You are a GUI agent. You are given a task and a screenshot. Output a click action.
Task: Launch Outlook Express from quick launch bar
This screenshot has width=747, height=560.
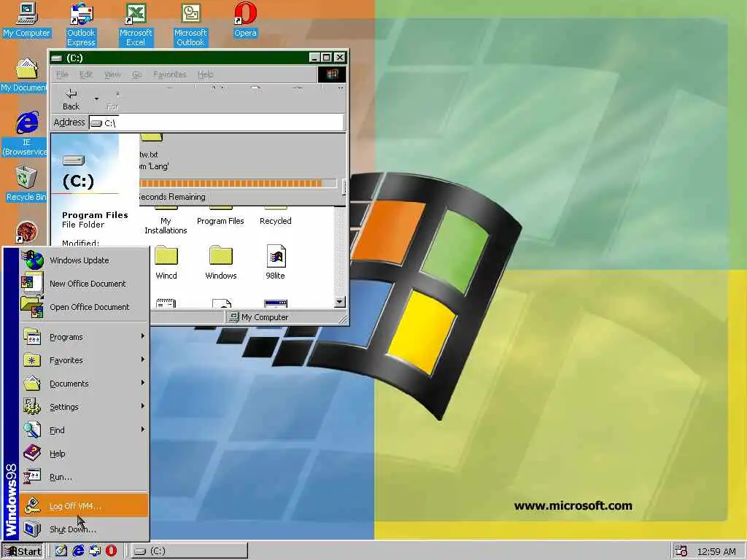coord(95,551)
